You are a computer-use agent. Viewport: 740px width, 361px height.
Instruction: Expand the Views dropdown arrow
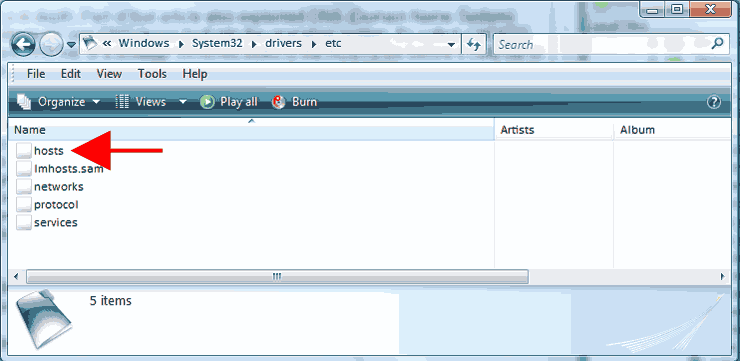[x=183, y=102]
